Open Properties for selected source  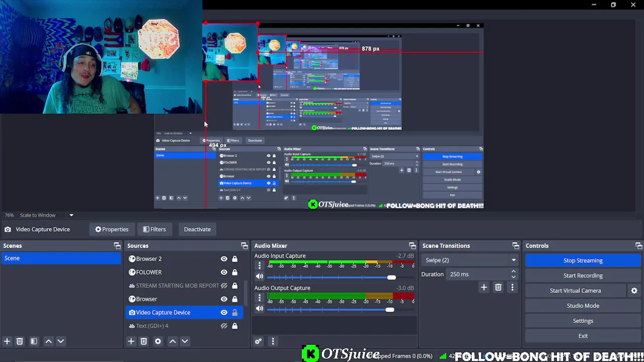(112, 229)
